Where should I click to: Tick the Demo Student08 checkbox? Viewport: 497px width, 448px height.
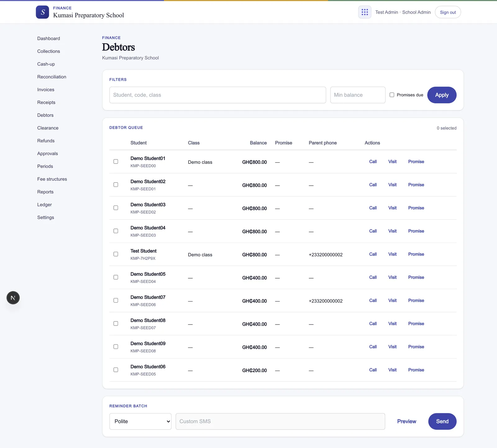point(116,324)
